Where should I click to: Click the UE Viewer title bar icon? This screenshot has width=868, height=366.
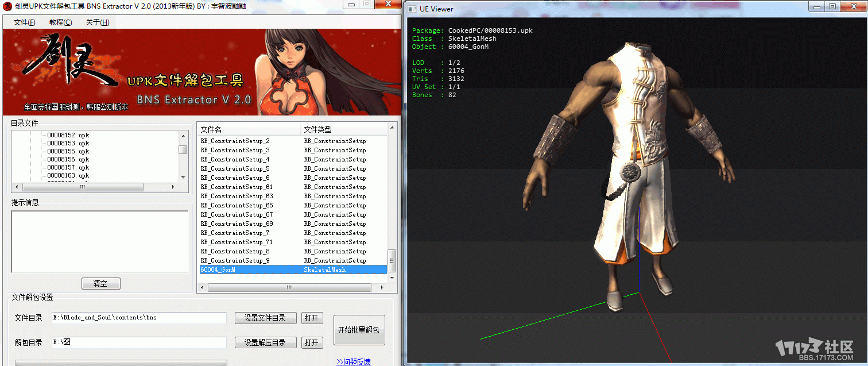point(412,9)
